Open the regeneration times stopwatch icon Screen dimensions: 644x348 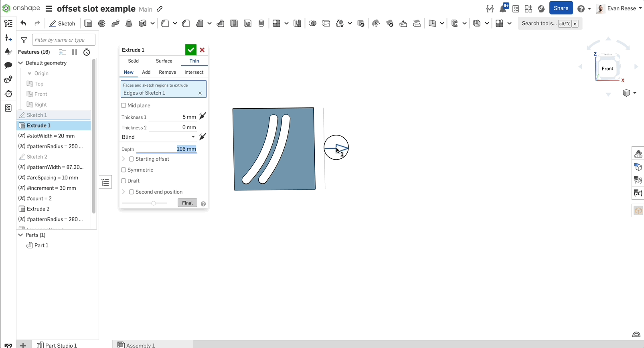(87, 52)
